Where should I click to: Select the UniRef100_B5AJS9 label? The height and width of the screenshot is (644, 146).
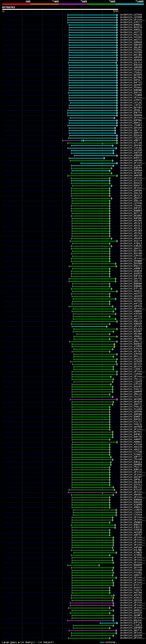(x=131, y=321)
